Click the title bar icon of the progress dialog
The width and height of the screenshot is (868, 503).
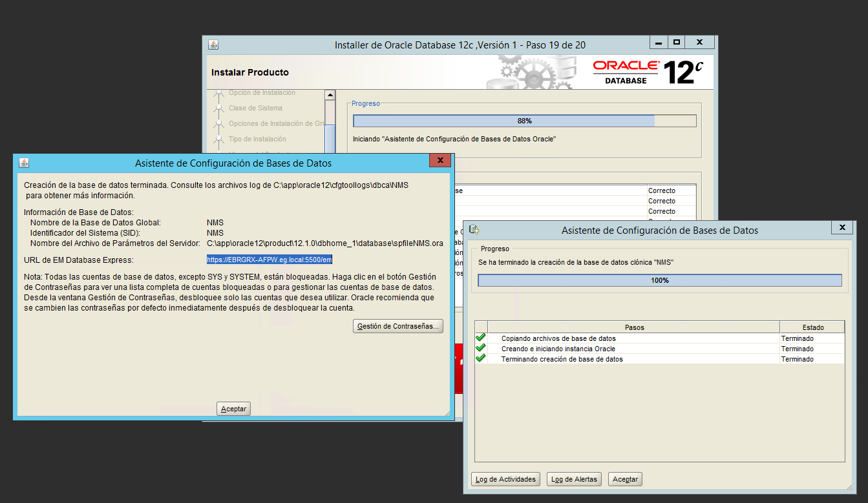coord(474,230)
